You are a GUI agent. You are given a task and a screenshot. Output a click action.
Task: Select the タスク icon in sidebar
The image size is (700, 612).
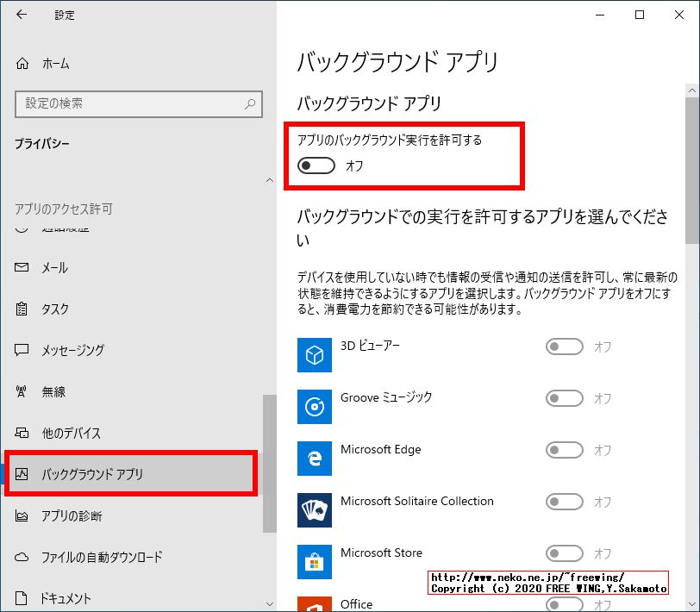click(x=21, y=309)
